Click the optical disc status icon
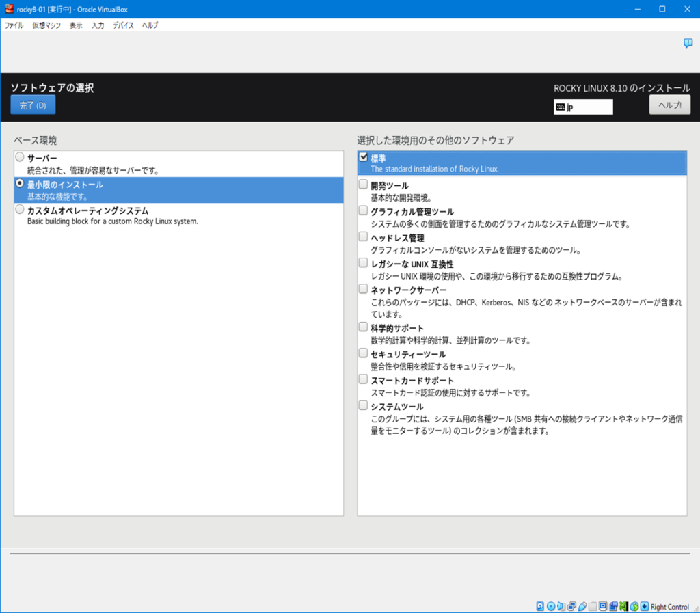700x613 pixels. tap(551, 606)
